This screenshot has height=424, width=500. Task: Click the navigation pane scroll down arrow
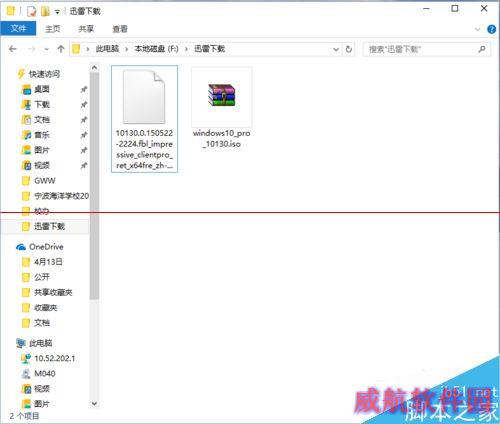coord(94,404)
